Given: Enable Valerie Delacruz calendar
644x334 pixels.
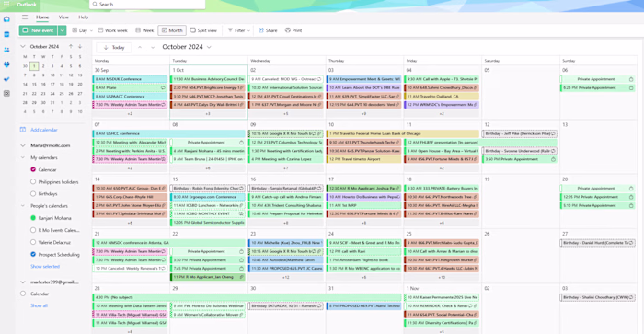Looking at the screenshot, I should pyautogui.click(x=33, y=242).
